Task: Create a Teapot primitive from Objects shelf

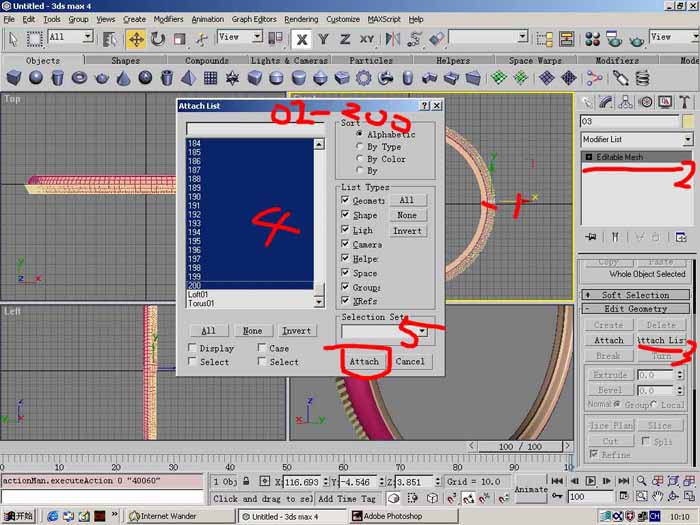Action: pos(102,78)
